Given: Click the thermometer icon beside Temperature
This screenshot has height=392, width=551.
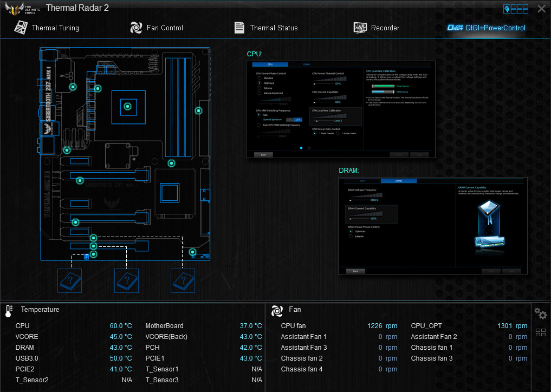Looking at the screenshot, I should (9, 311).
